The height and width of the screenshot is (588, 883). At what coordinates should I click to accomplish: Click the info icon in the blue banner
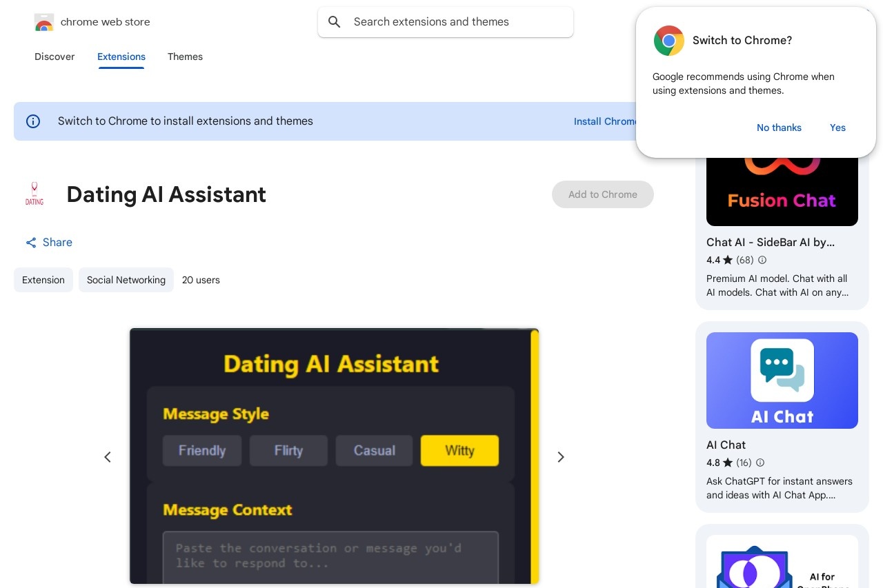click(x=33, y=121)
